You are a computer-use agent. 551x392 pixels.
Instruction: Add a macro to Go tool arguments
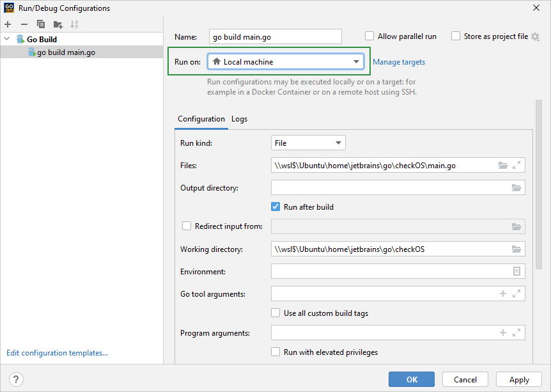[x=503, y=294]
